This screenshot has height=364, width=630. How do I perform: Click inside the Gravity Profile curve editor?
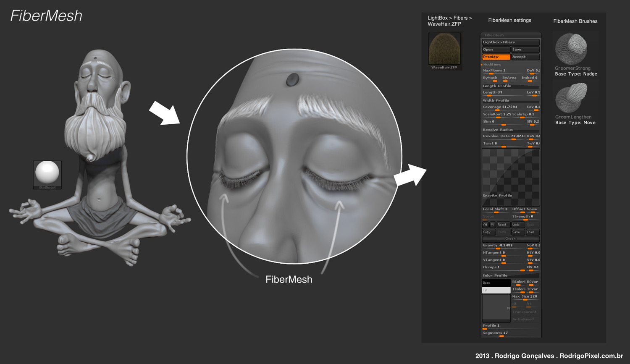pos(511,177)
